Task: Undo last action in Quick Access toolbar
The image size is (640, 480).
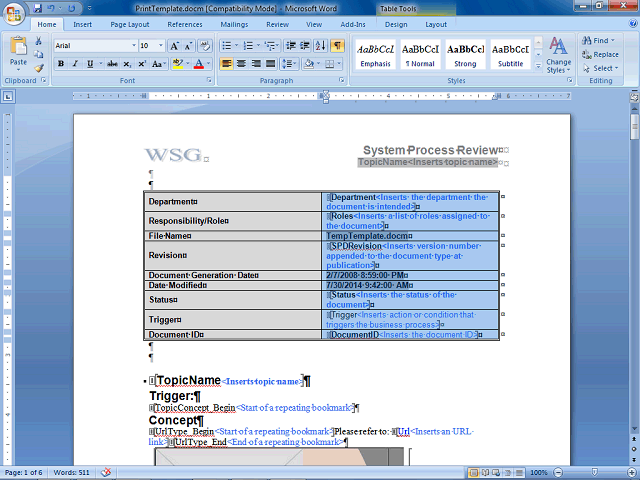Action: pyautogui.click(x=51, y=8)
